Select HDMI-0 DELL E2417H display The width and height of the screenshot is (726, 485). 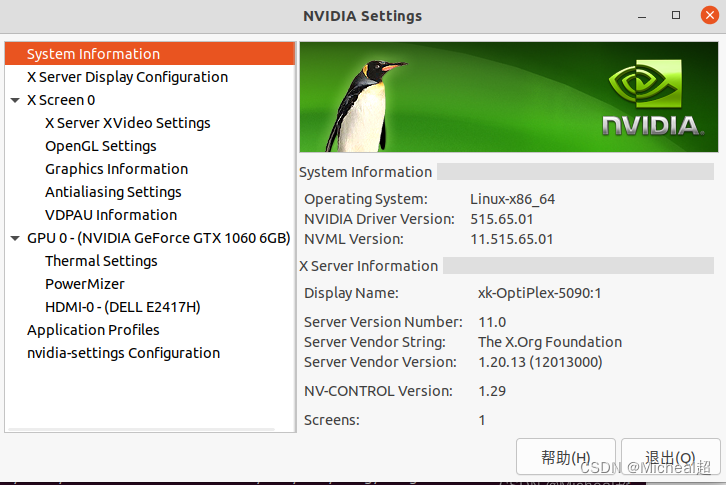point(123,307)
